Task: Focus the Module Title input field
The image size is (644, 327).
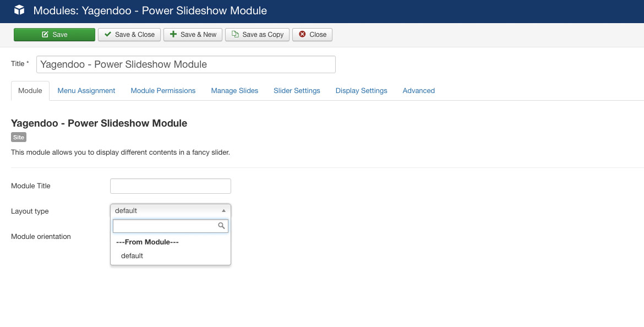Action: (x=171, y=186)
